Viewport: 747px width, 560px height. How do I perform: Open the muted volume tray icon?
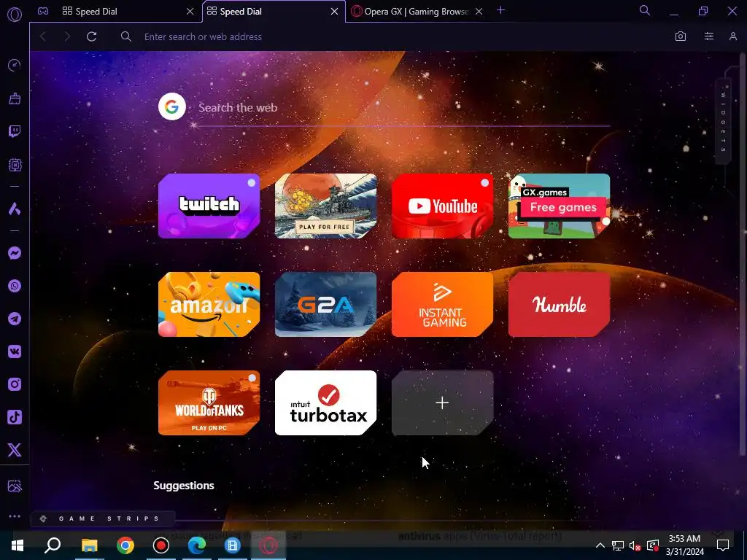point(635,545)
